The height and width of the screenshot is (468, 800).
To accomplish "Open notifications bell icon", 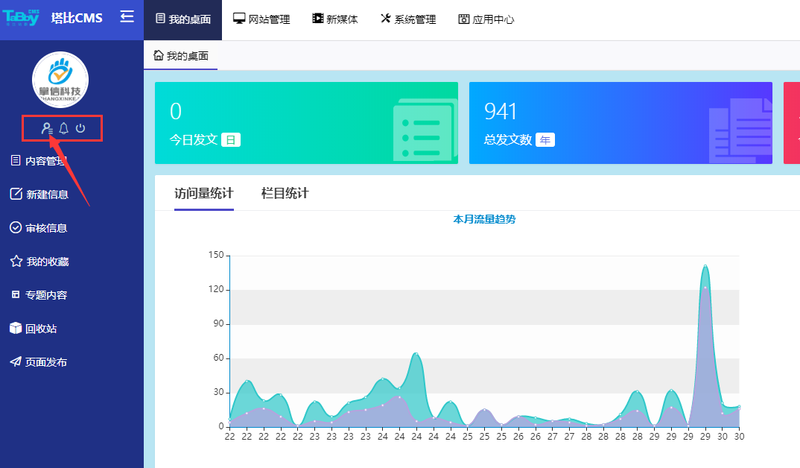I will 64,128.
